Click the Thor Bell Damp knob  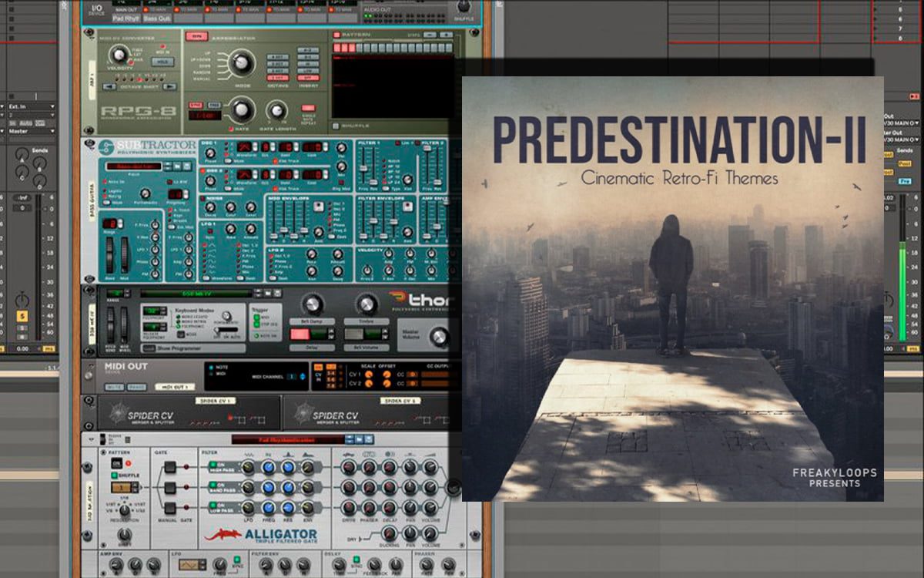(x=312, y=304)
